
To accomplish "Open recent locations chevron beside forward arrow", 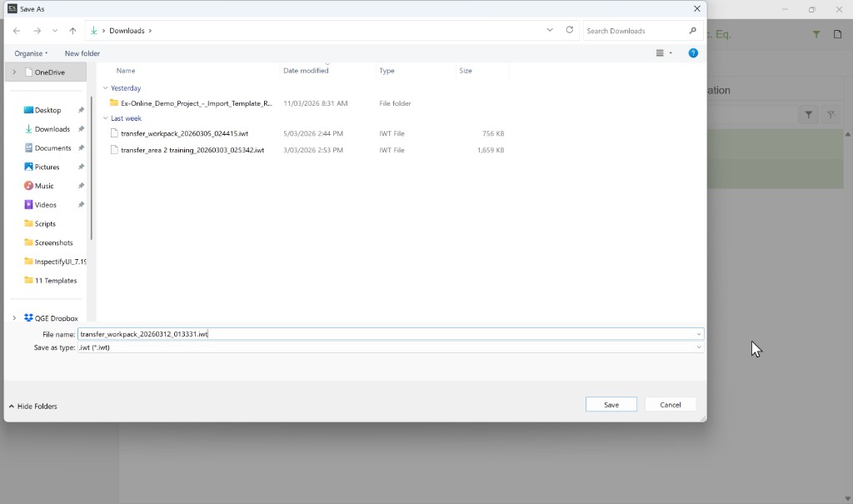I will tap(55, 31).
